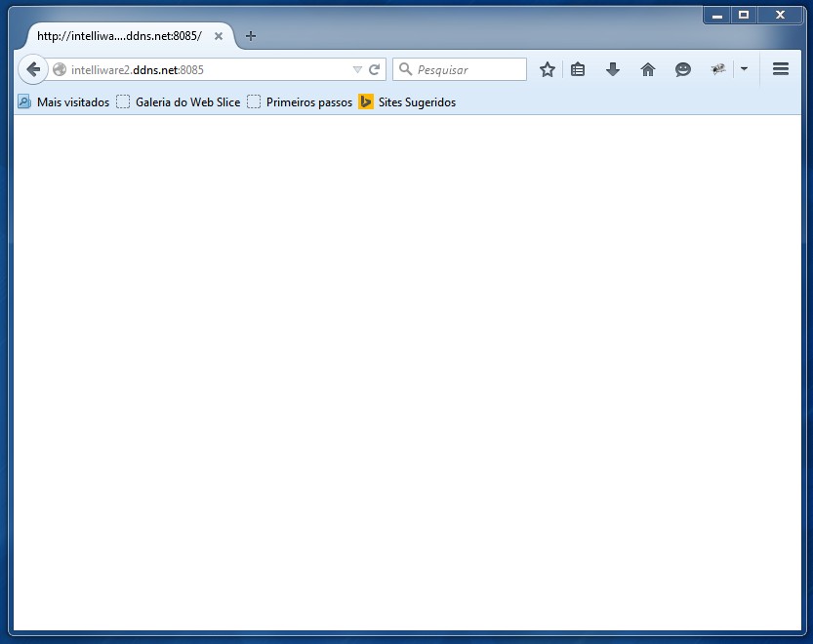Open Sites Sugeridos bookmark
This screenshot has width=813, height=644.
[x=407, y=102]
